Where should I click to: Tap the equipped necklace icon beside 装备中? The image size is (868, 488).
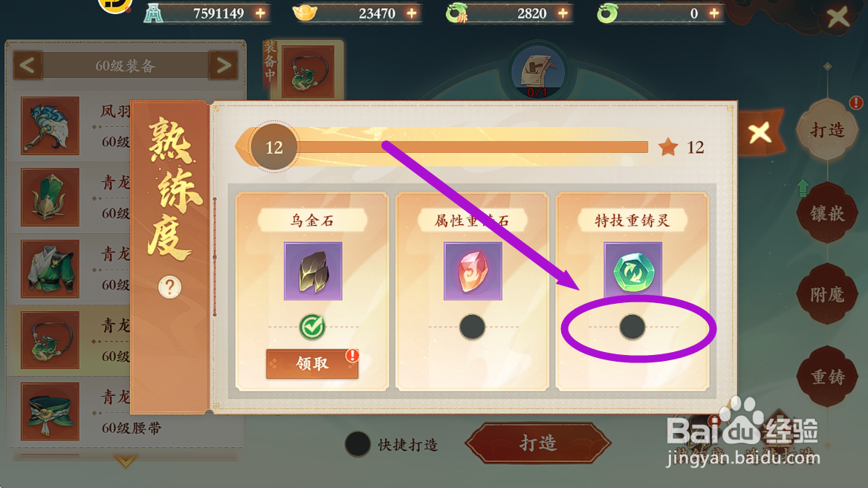308,72
